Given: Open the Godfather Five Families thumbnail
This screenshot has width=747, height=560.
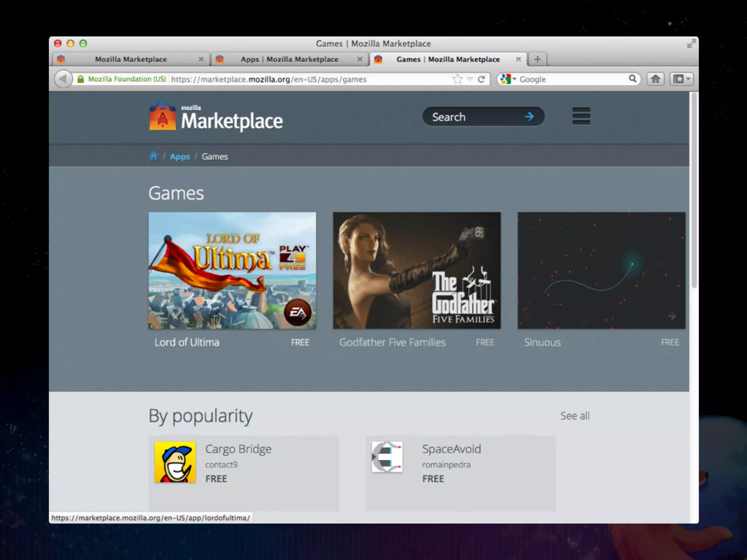Looking at the screenshot, I should tap(417, 271).
